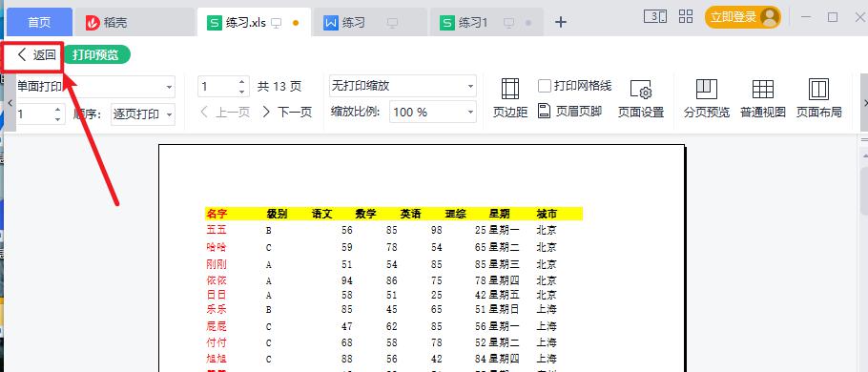868x372 pixels.
Task: Click the blue W icon of 练习 document
Action: pyautogui.click(x=331, y=23)
